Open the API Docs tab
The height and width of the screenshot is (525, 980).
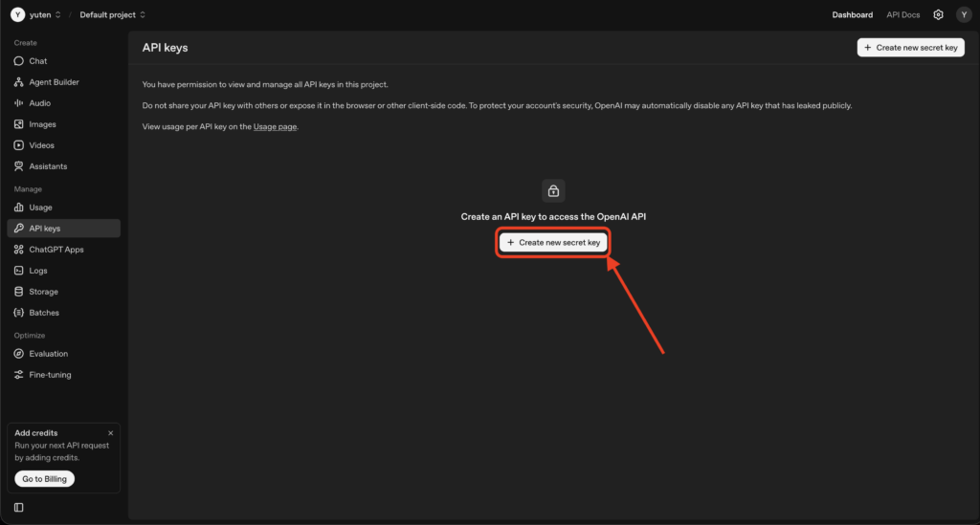[x=902, y=15]
